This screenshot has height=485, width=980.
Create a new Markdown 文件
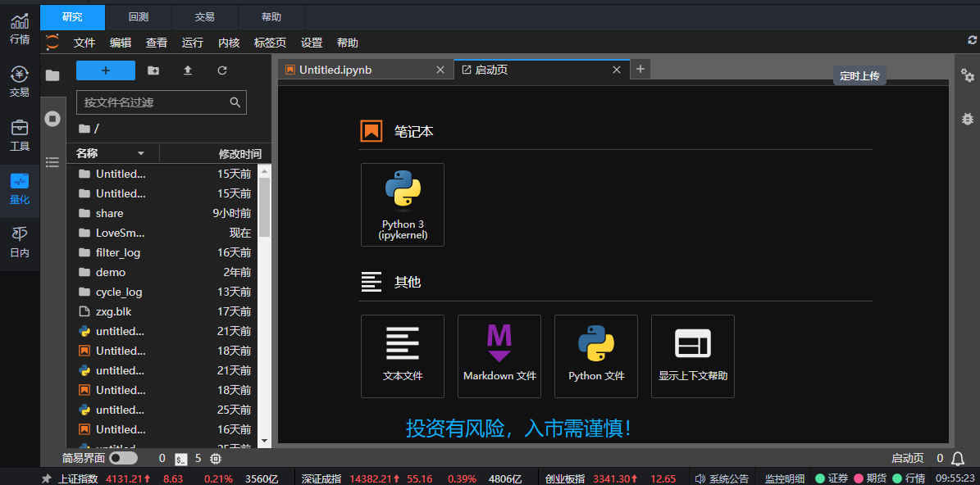tap(499, 356)
